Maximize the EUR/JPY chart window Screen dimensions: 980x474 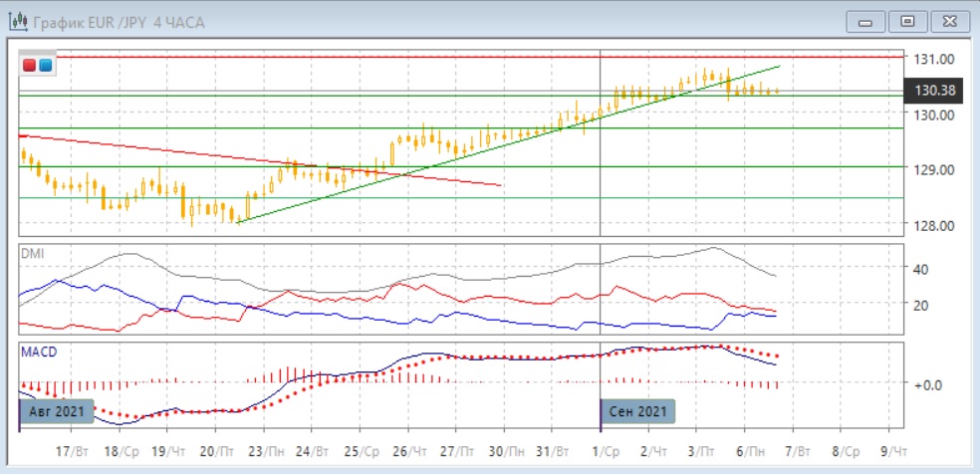click(x=906, y=21)
